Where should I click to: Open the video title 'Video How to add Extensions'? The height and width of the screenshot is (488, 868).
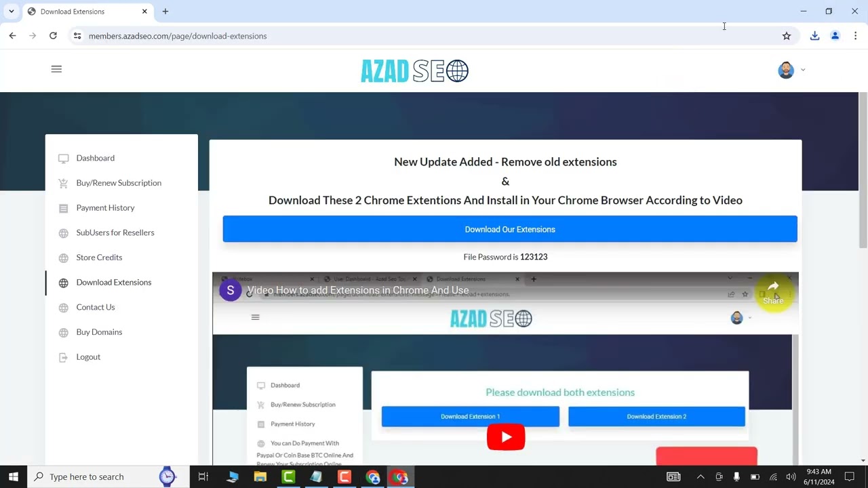click(358, 290)
